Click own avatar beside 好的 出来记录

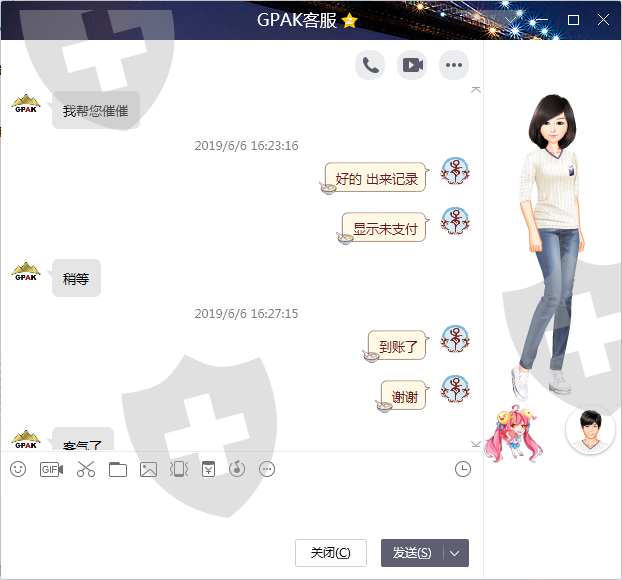[455, 171]
